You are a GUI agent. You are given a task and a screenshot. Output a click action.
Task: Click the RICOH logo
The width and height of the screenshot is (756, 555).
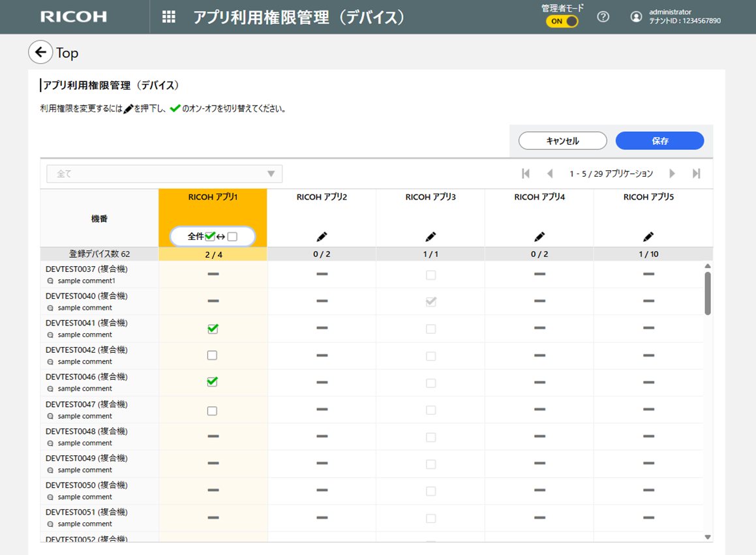click(74, 17)
